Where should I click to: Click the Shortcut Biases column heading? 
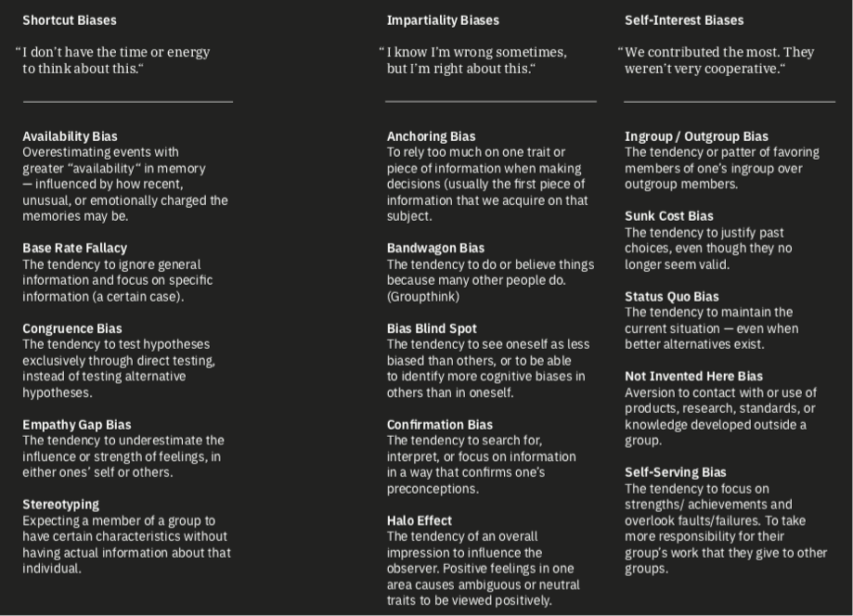[70, 20]
